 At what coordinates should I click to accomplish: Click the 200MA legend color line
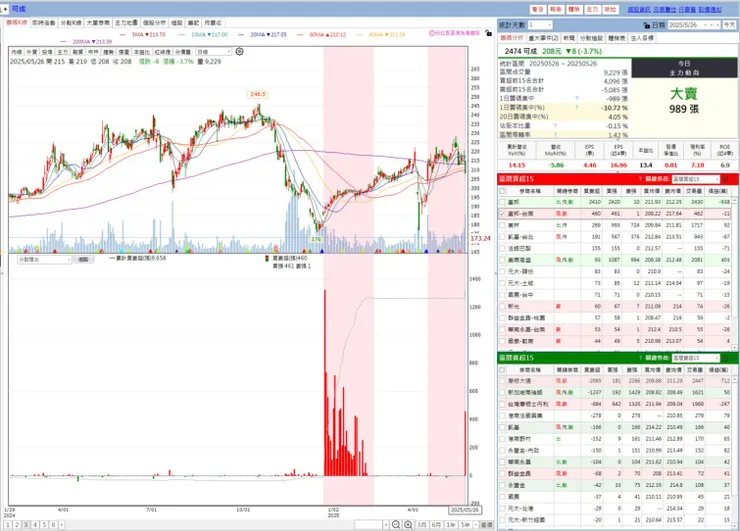coord(64,42)
